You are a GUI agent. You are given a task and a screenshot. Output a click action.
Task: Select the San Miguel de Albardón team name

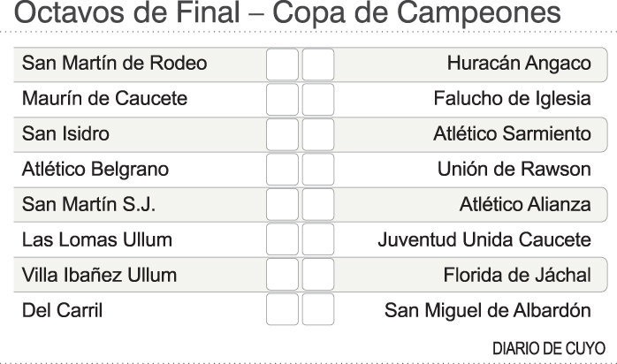(487, 310)
